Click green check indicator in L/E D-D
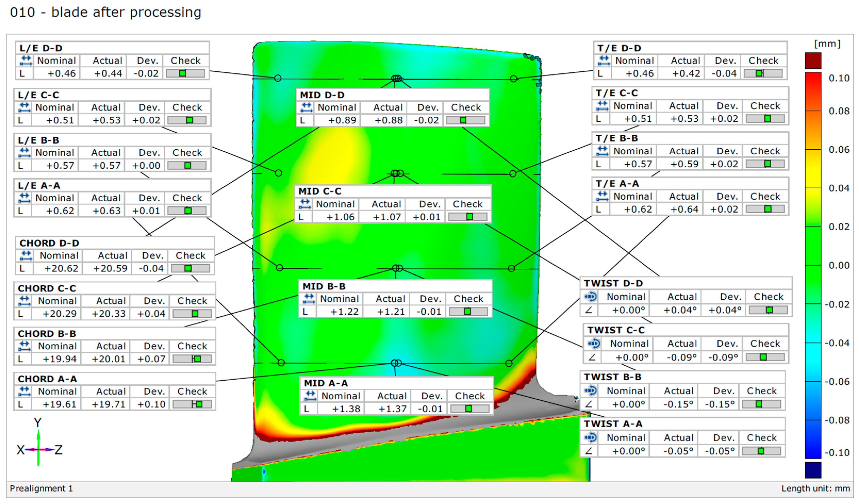Viewport: 859px width, 504px height. [x=182, y=73]
